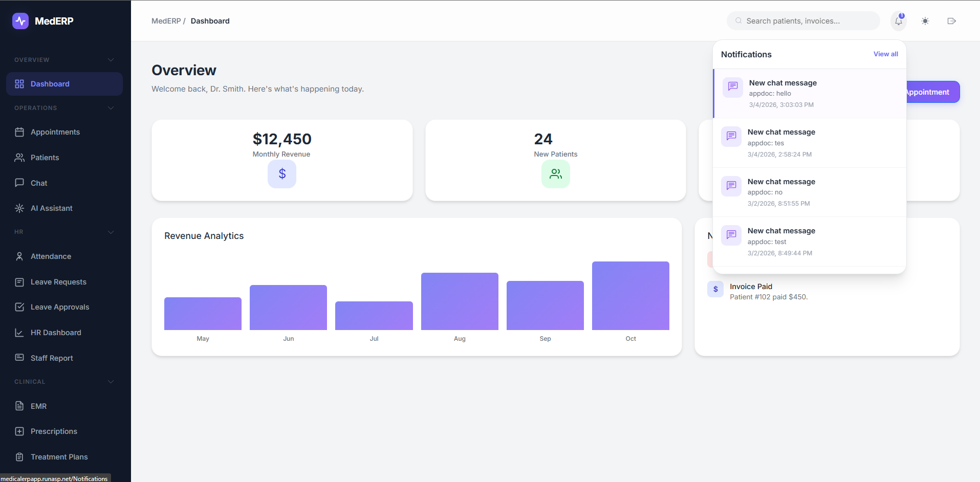Screen dimensions: 980x482
Task: Click the New Patients people icon
Action: pyautogui.click(x=555, y=174)
